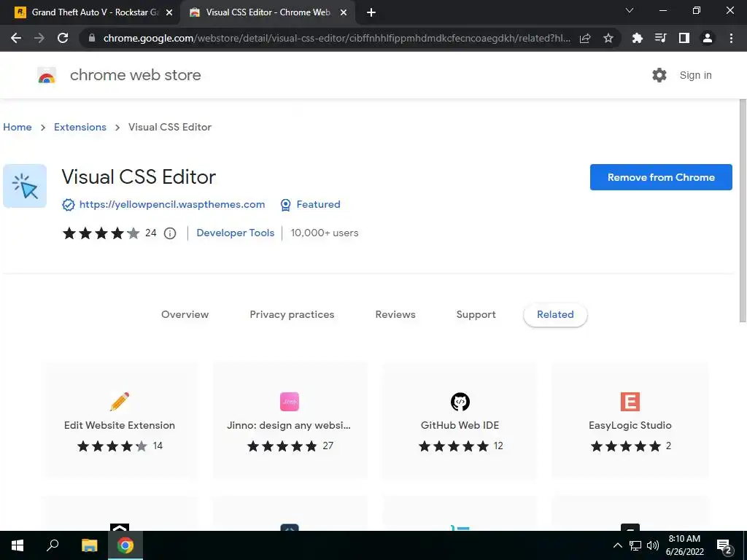Click the network icon in system tray
This screenshot has height=560, width=747.
point(635,545)
